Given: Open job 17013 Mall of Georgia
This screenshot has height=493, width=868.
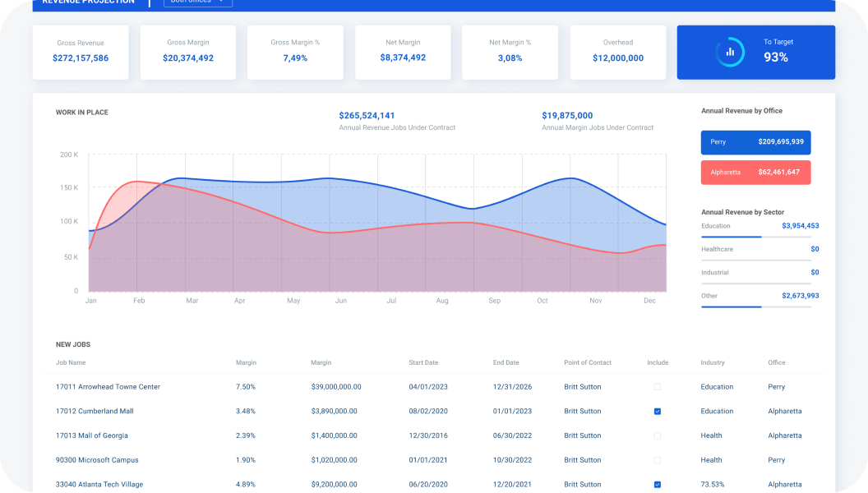Looking at the screenshot, I should point(92,435).
